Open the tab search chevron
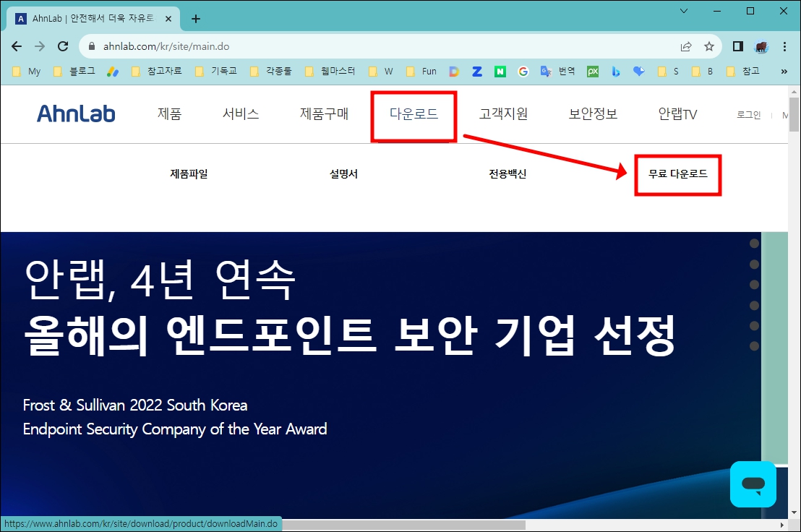801x532 pixels. tap(683, 11)
